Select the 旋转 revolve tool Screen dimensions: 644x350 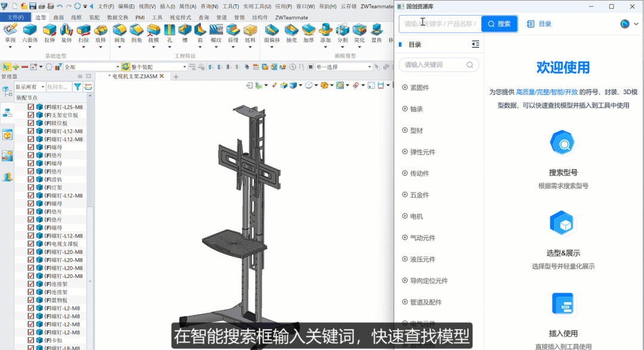click(x=67, y=33)
